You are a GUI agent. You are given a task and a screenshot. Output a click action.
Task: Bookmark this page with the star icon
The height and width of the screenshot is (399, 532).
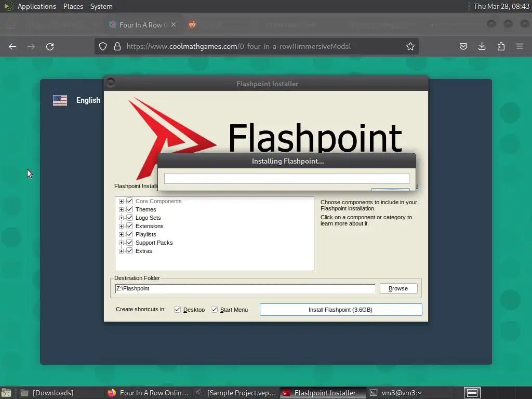[x=410, y=46]
